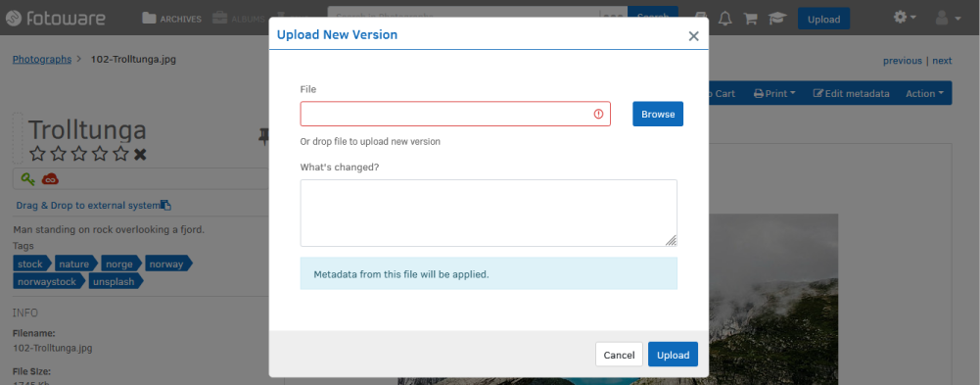Viewport: 980px width, 385px height.
Task: Click Browse to choose a file
Action: pyautogui.click(x=658, y=114)
